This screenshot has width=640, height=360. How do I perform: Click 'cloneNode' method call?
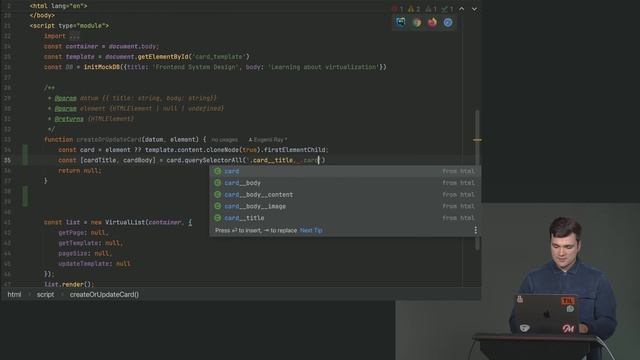click(x=222, y=150)
